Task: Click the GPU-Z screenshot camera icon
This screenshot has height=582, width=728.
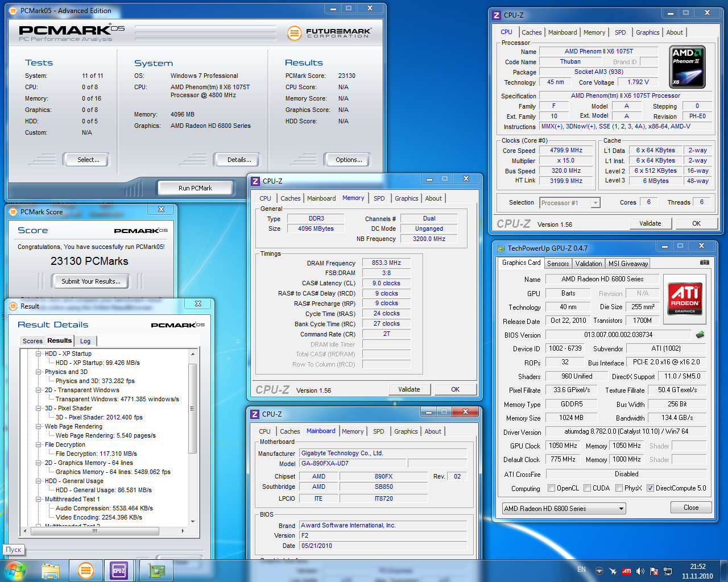Action: click(704, 263)
